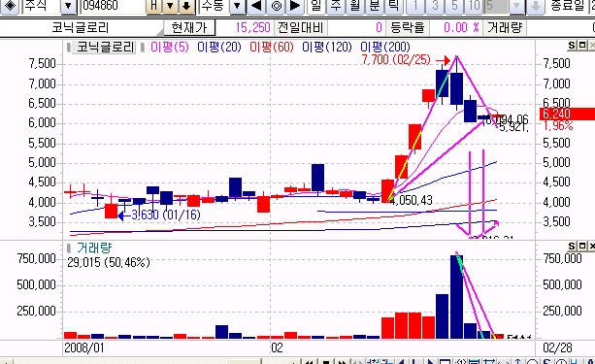Select the 일 (daily) chart period
This screenshot has width=595, height=364.
point(316,6)
